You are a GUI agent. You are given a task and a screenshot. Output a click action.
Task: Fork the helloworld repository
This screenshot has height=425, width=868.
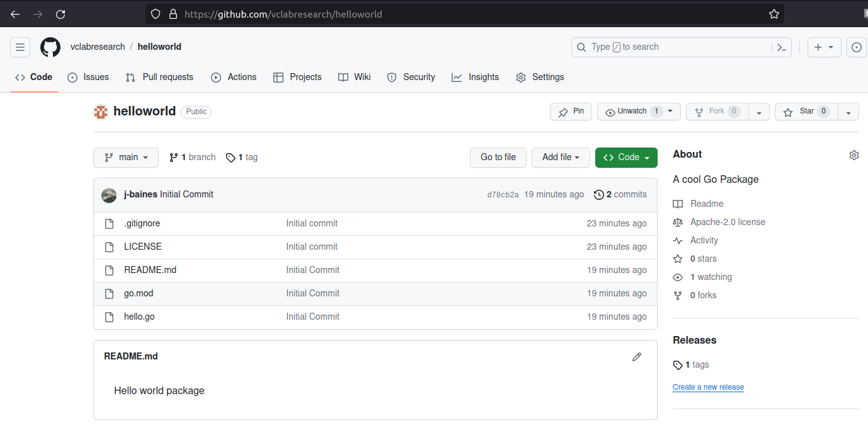(x=716, y=111)
